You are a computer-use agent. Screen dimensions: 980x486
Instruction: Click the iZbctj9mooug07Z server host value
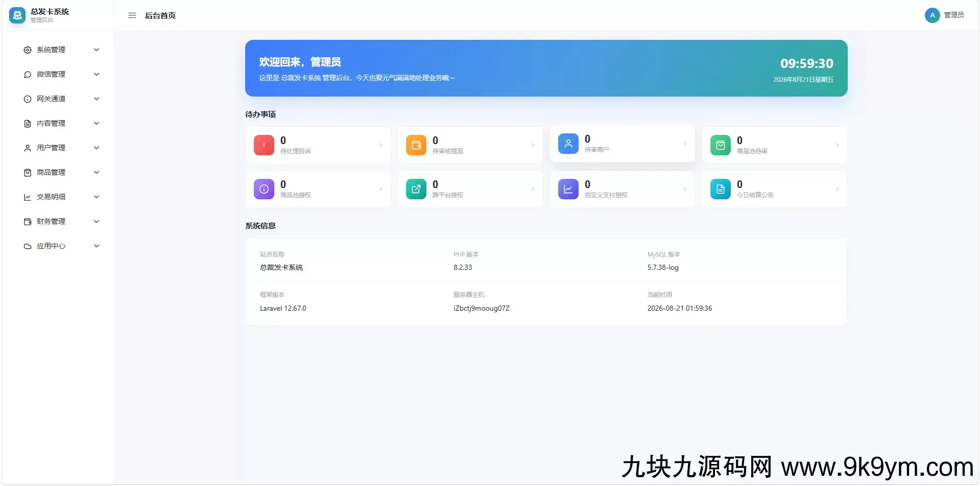tap(482, 309)
